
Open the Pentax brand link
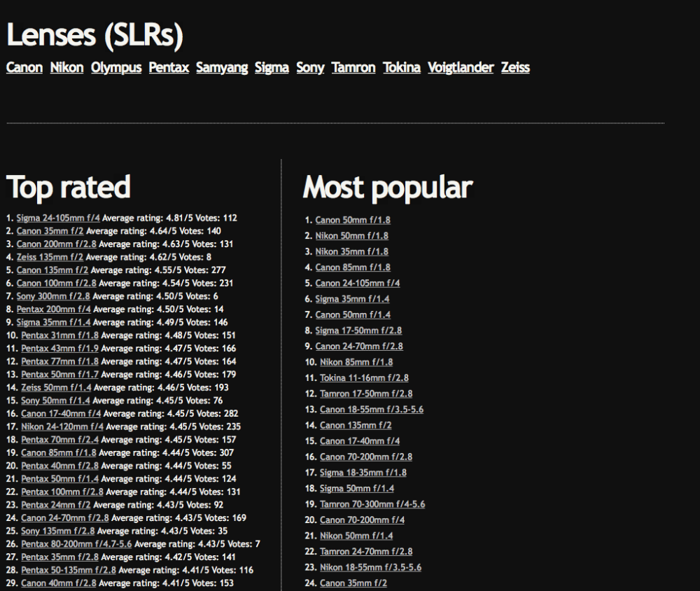169,67
